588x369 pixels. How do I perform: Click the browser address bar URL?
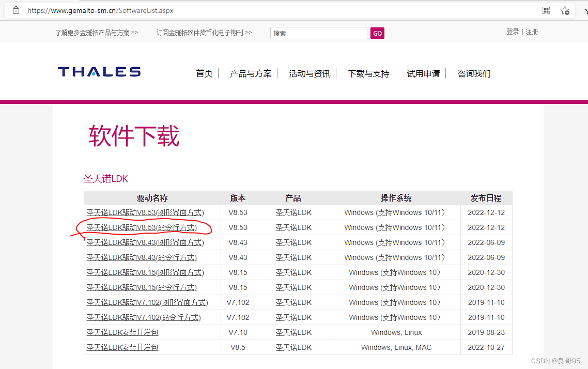coord(100,10)
